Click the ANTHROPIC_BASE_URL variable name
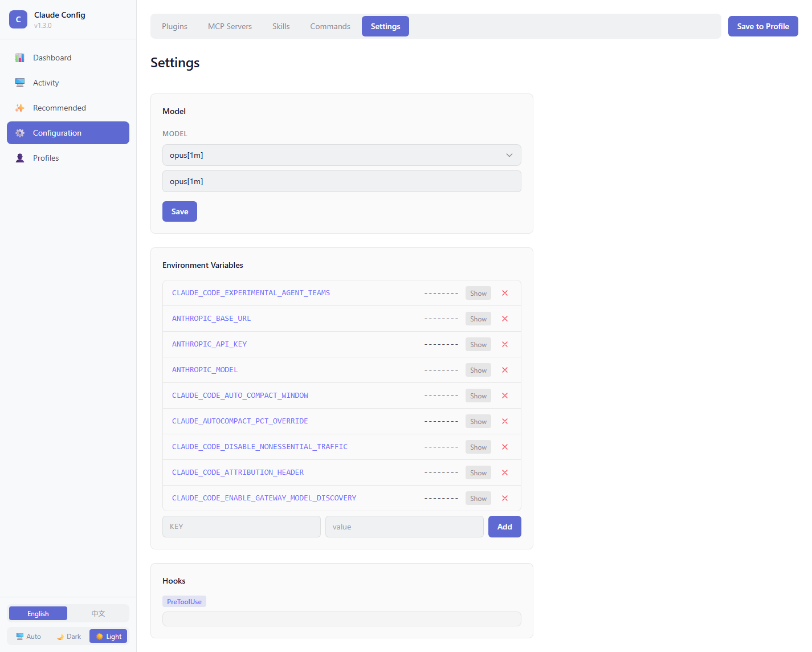Image resolution: width=812 pixels, height=652 pixels. 211,319
